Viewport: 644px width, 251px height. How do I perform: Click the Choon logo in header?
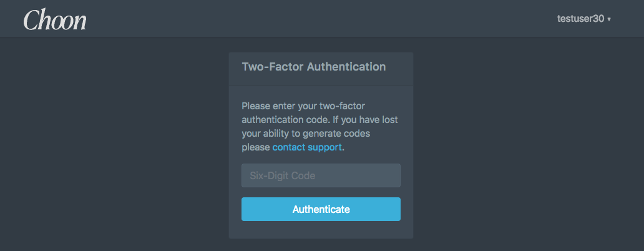click(x=55, y=20)
